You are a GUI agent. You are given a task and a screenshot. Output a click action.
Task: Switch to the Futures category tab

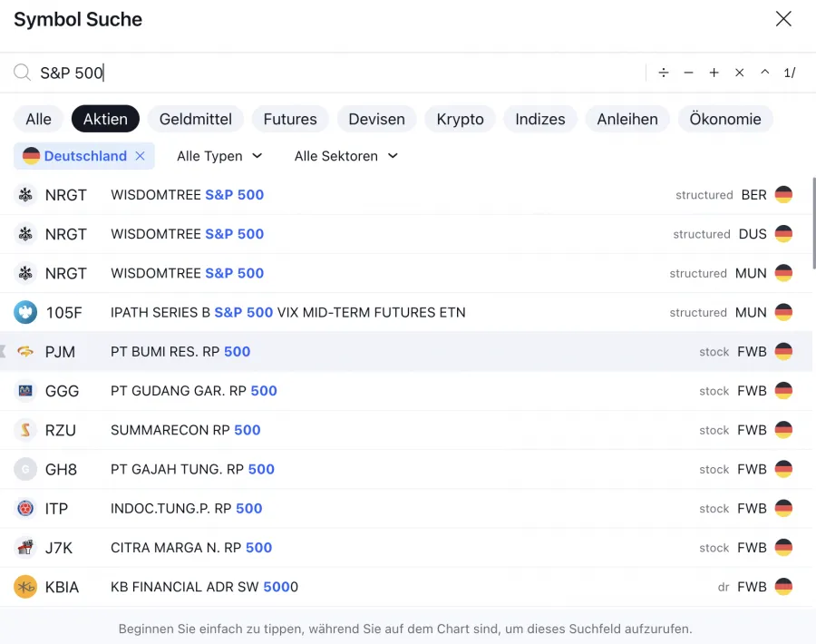tap(290, 119)
